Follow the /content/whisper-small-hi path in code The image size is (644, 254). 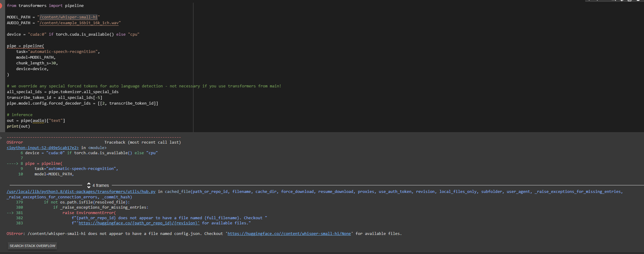click(x=69, y=17)
